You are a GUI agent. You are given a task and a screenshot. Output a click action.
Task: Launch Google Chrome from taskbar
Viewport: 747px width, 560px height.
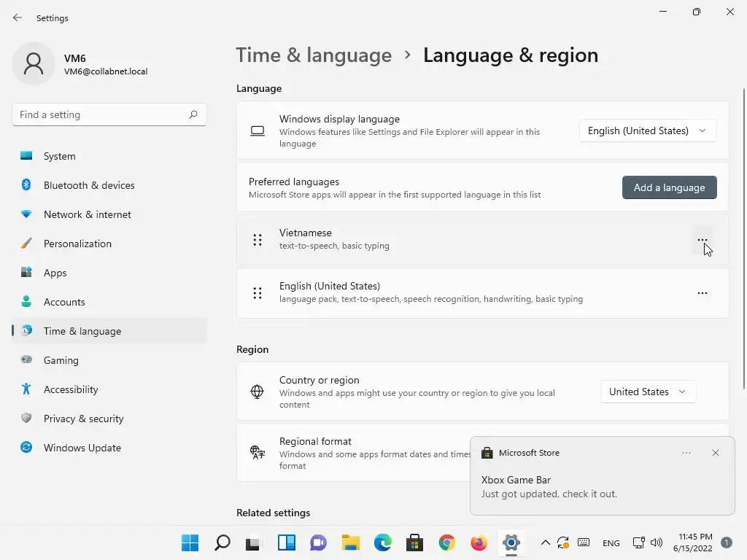[447, 542]
